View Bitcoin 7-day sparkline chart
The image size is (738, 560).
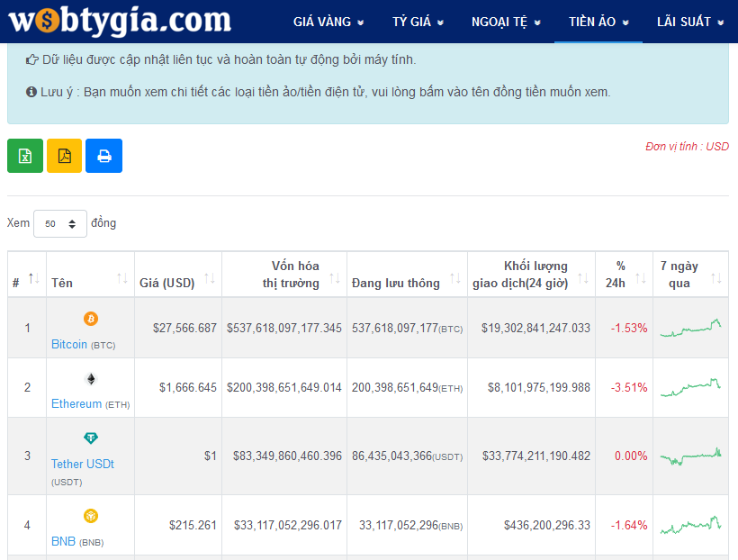[x=690, y=329]
